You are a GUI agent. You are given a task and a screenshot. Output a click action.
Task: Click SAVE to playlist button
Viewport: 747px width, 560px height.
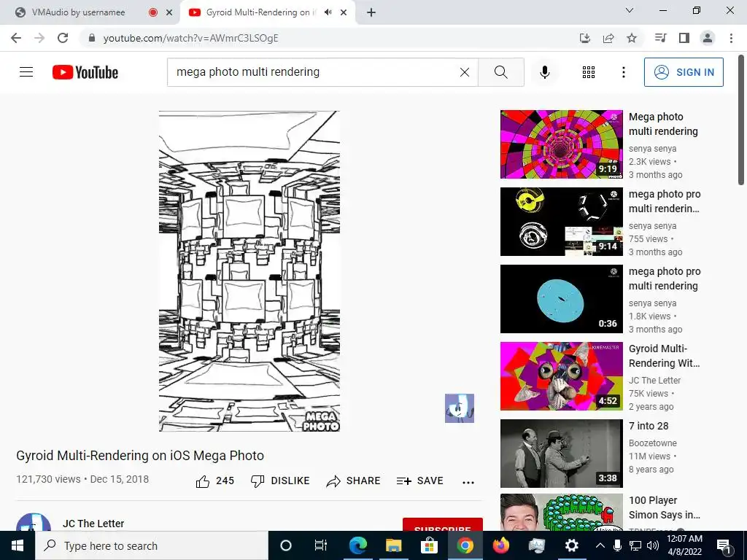click(419, 481)
